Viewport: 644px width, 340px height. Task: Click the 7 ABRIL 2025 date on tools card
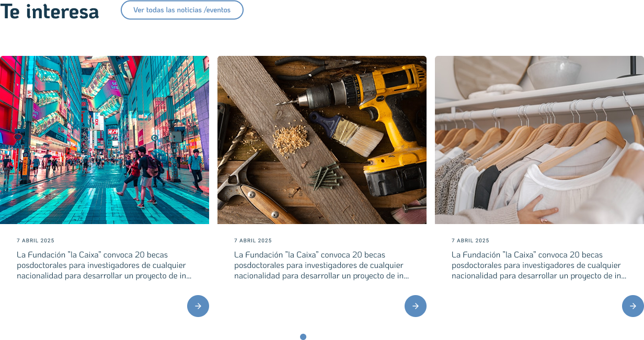(x=253, y=241)
